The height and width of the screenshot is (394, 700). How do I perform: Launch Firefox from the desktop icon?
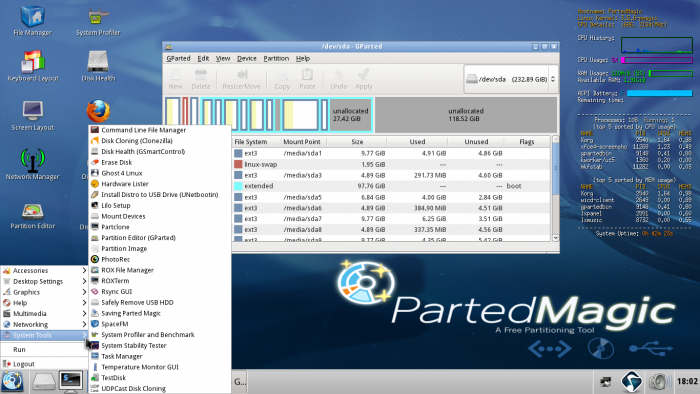pos(98,111)
